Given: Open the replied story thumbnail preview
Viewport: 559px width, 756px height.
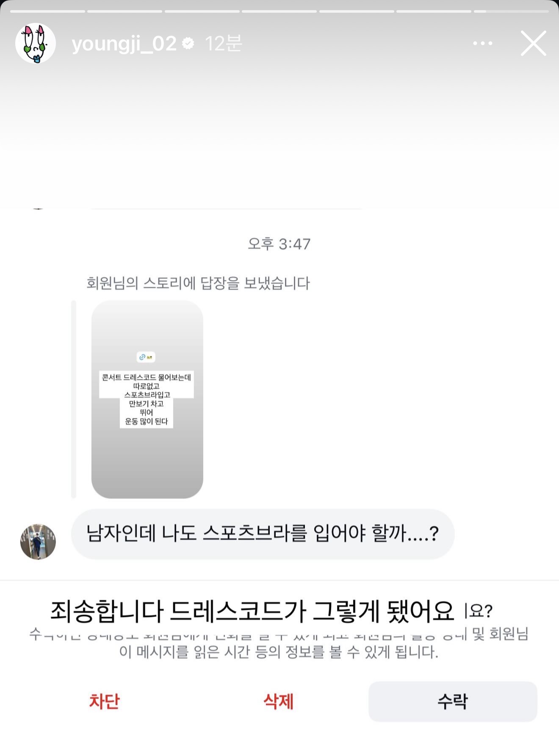Looking at the screenshot, I should tap(147, 399).
